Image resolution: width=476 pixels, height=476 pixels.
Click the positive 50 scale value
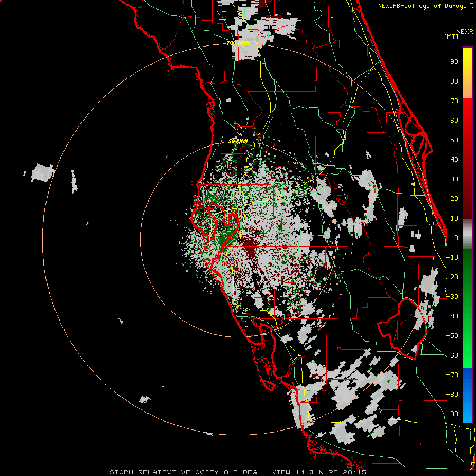click(x=454, y=140)
